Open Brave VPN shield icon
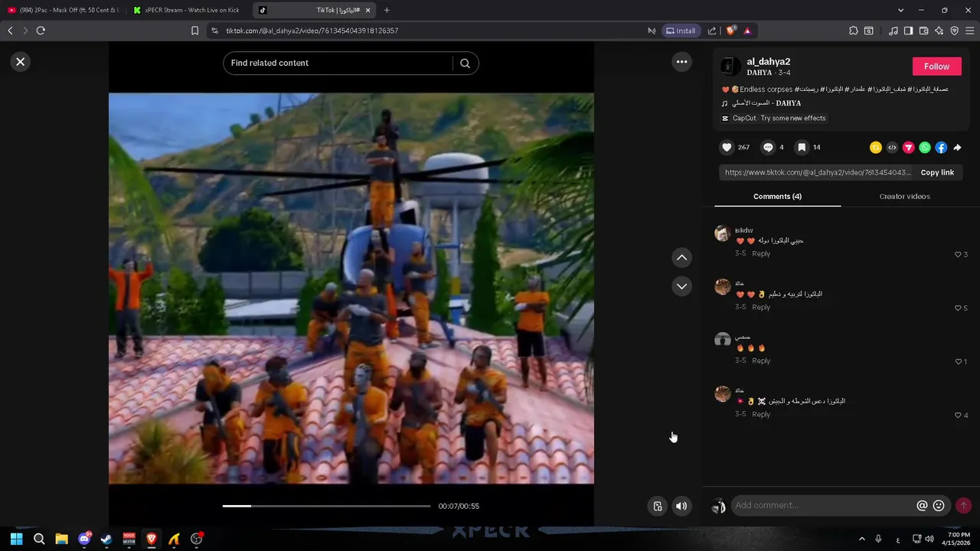 [954, 31]
